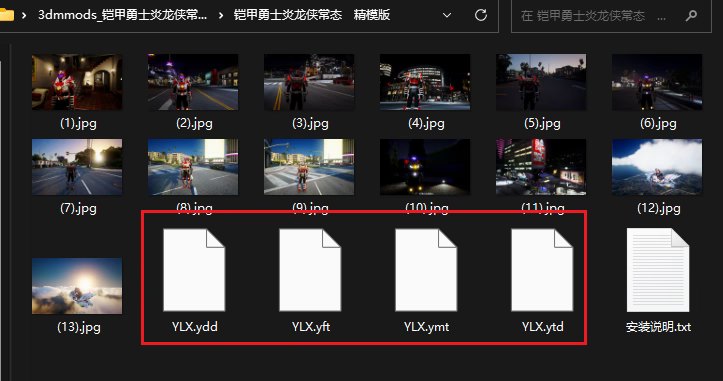The width and height of the screenshot is (723, 381).
Task: Select thumbnail (13).jpg
Action: tap(77, 286)
